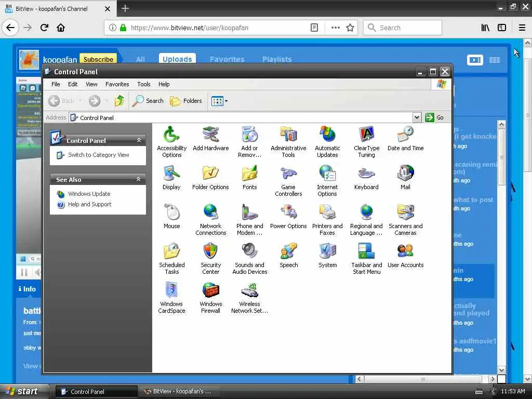The height and width of the screenshot is (399, 532).
Task: Go to Firefox home page
Action: click(x=61, y=28)
